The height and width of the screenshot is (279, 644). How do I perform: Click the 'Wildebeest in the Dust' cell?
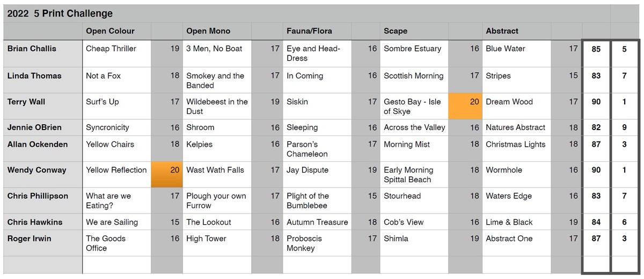(x=217, y=106)
